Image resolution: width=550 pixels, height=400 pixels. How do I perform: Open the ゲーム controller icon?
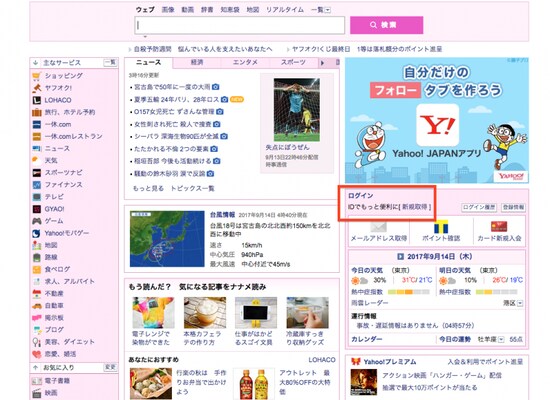36,221
